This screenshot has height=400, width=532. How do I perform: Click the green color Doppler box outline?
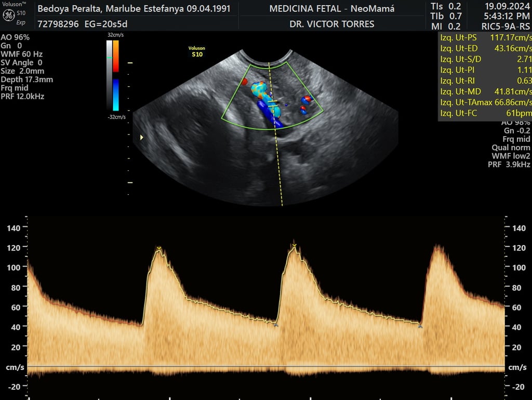272,96
